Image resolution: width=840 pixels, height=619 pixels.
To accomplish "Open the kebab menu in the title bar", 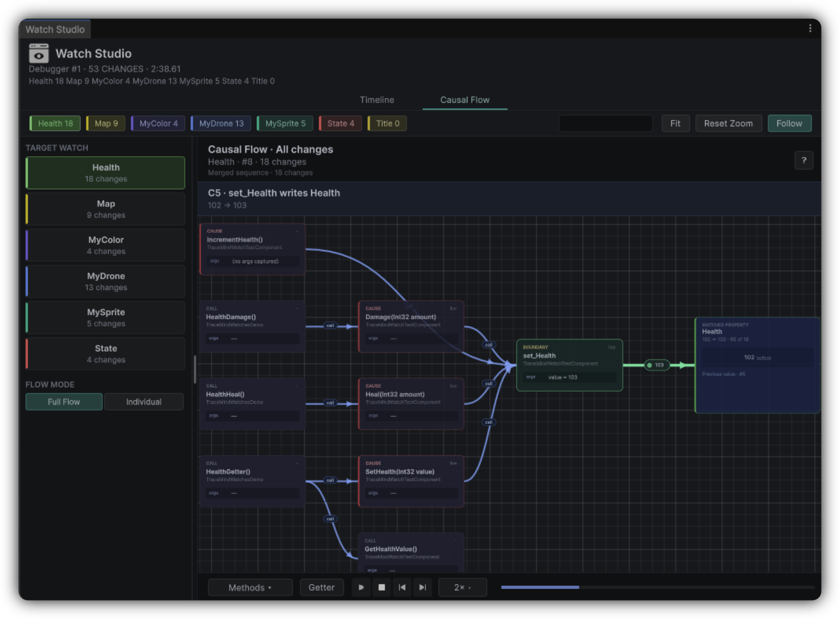I will pos(810,28).
